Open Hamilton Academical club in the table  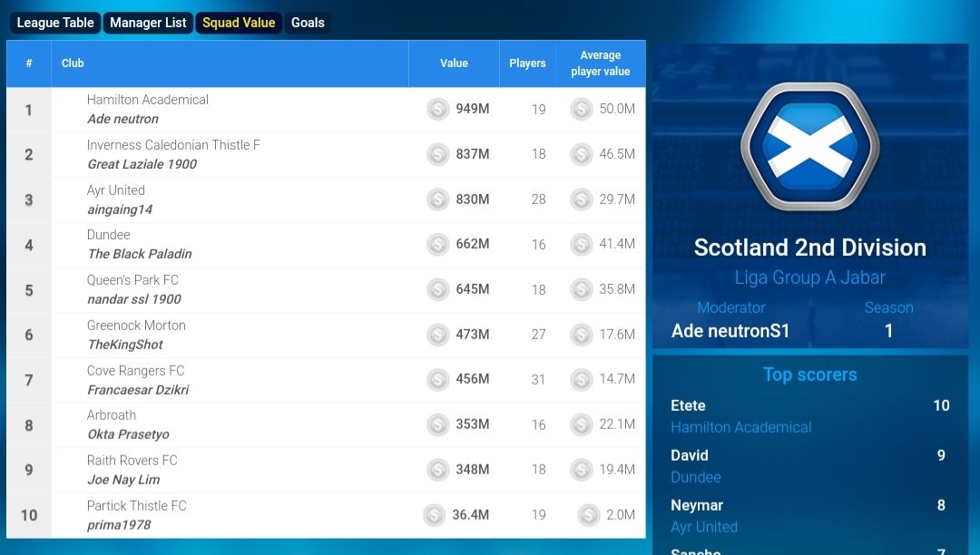coord(148,100)
